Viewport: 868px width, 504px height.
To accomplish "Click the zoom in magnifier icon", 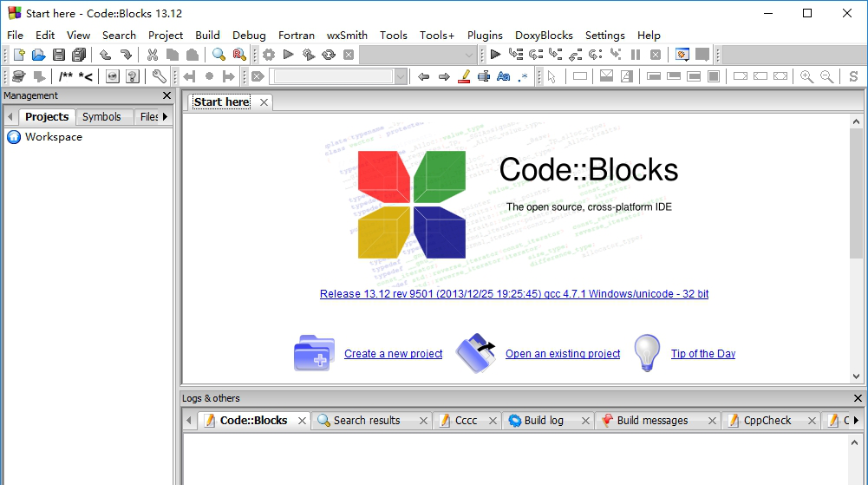I will (806, 76).
